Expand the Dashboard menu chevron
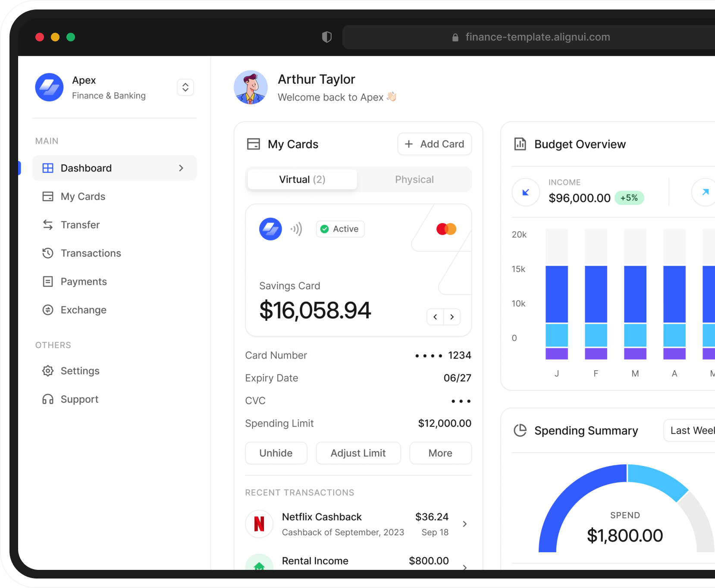The width and height of the screenshot is (715, 588). click(181, 168)
